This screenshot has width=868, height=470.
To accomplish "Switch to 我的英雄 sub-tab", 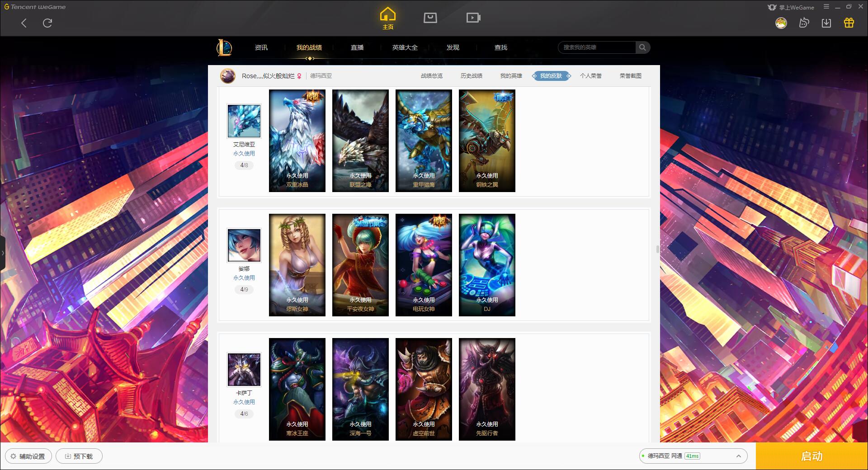I will click(511, 76).
